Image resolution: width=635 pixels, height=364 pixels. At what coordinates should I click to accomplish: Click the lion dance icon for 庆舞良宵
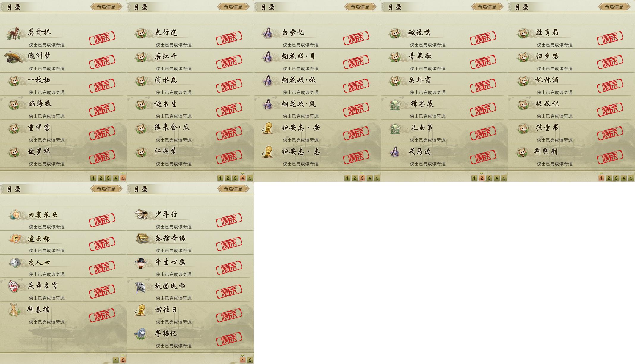(x=14, y=286)
